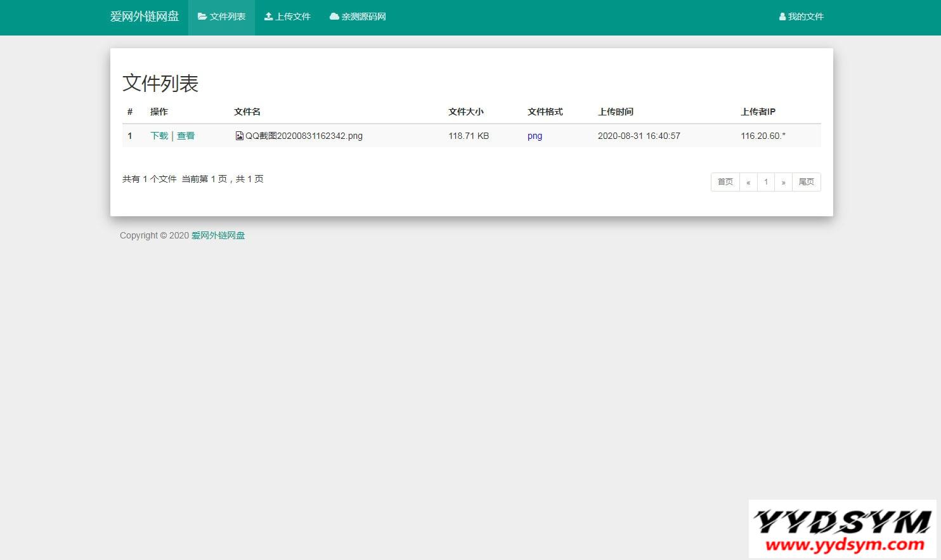Screen dimensions: 941x560
Task: Select page 1 in pagination
Action: pos(766,182)
